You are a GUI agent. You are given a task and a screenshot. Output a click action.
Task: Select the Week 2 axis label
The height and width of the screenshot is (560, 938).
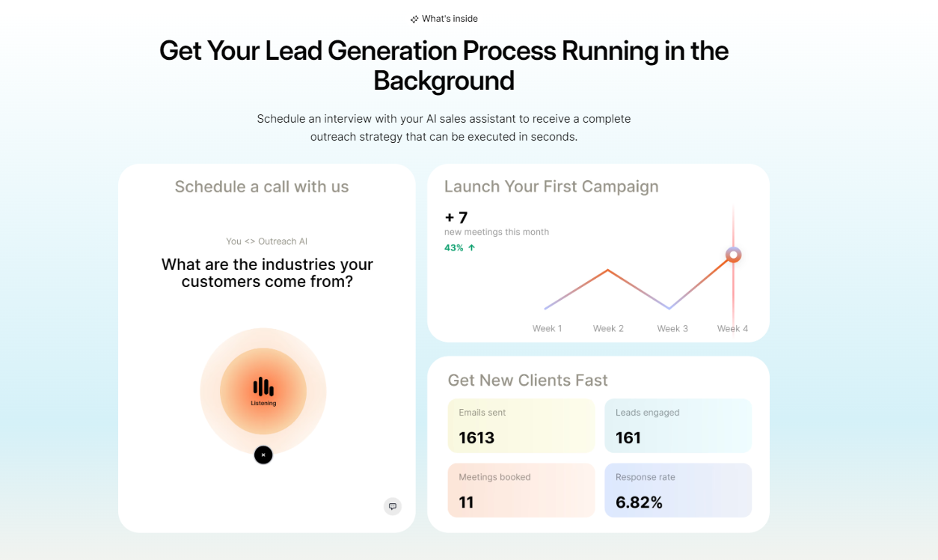click(x=608, y=328)
